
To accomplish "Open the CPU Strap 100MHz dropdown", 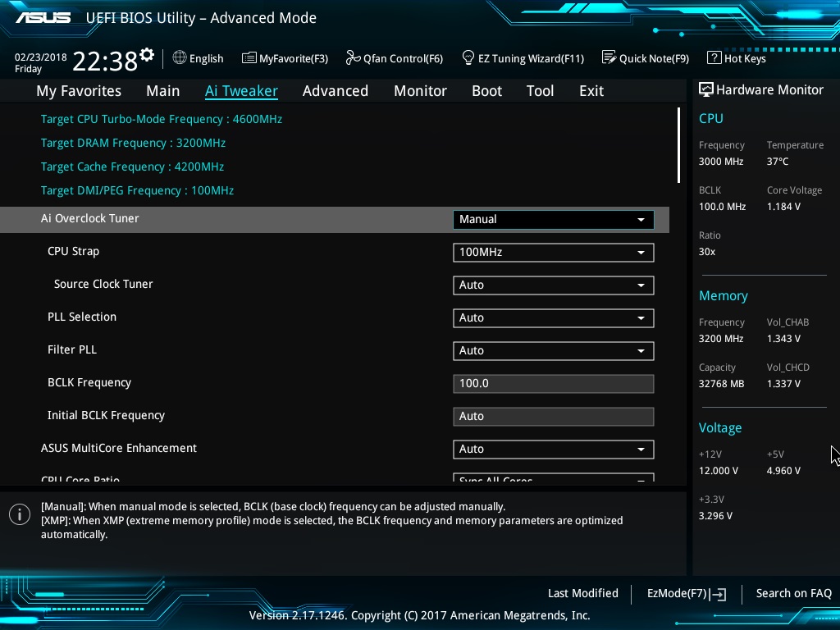I will [x=554, y=253].
